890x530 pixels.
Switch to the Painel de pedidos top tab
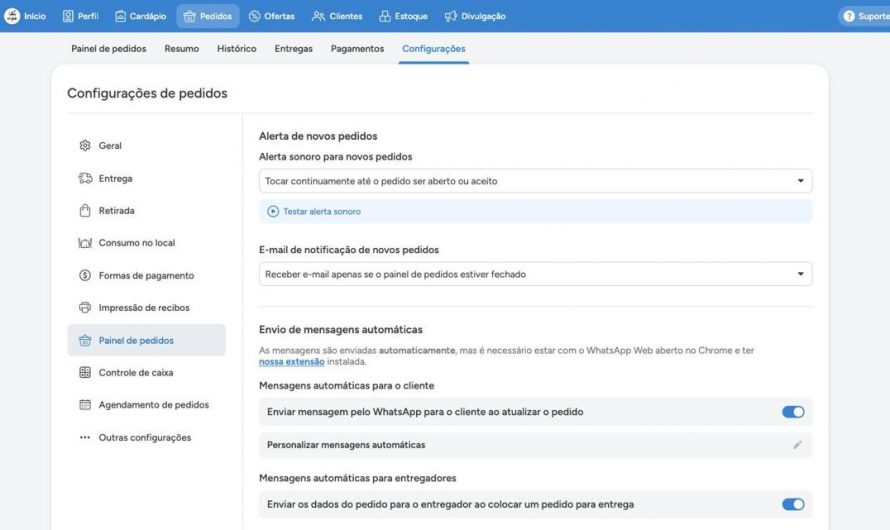[x=109, y=49]
